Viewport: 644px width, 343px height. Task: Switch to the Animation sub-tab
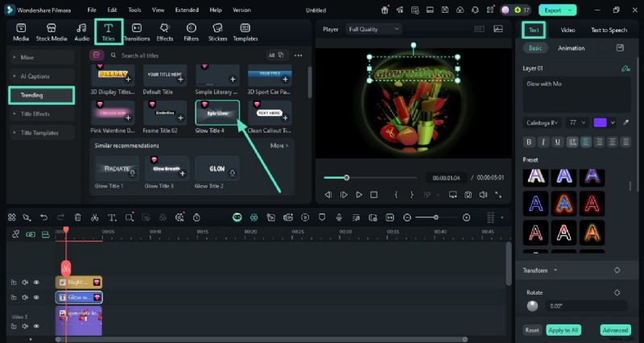(571, 48)
